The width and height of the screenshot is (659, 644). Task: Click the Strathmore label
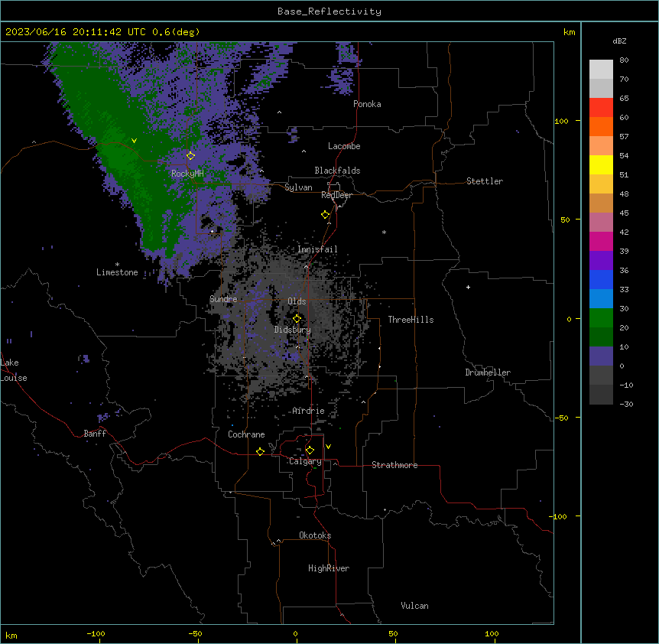[394, 465]
